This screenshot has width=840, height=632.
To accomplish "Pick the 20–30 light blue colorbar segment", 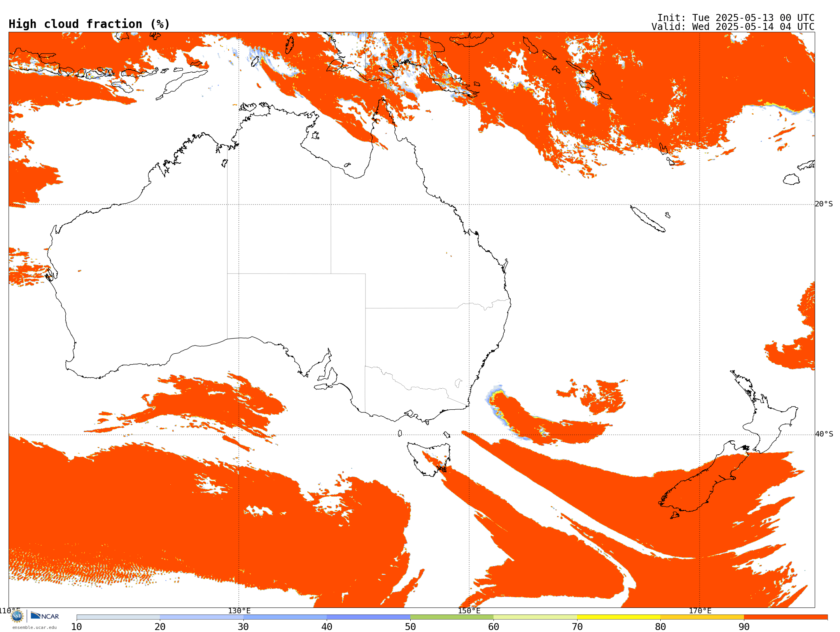I will coord(201,617).
